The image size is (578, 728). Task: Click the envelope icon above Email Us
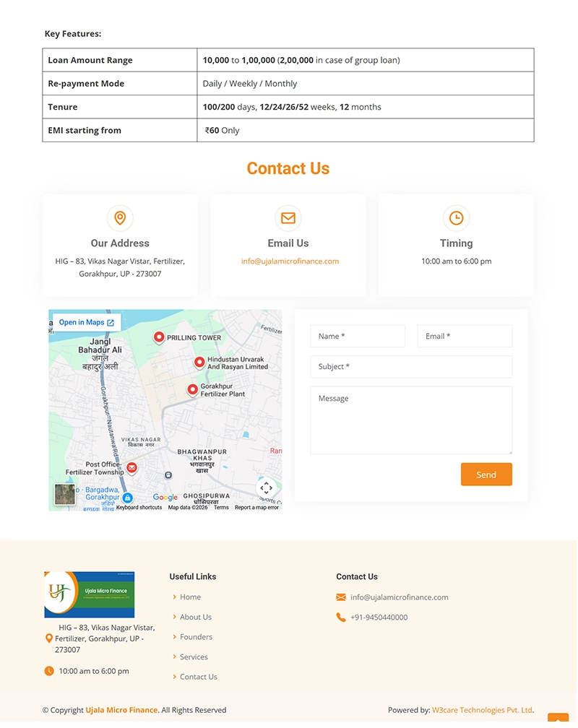click(288, 218)
